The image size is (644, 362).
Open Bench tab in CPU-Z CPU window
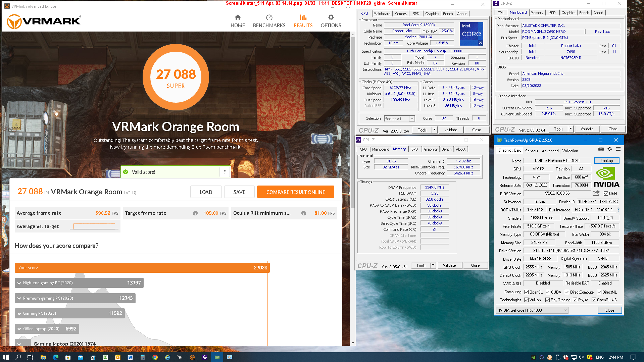[448, 14]
